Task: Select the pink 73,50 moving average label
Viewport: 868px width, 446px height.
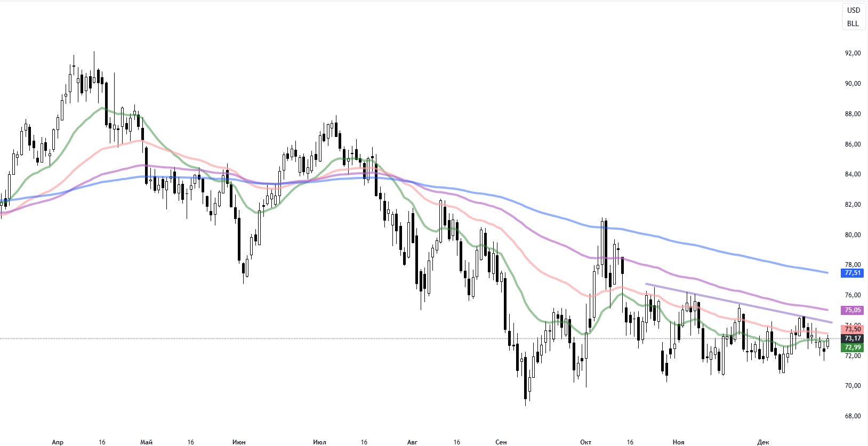Action: [853, 329]
